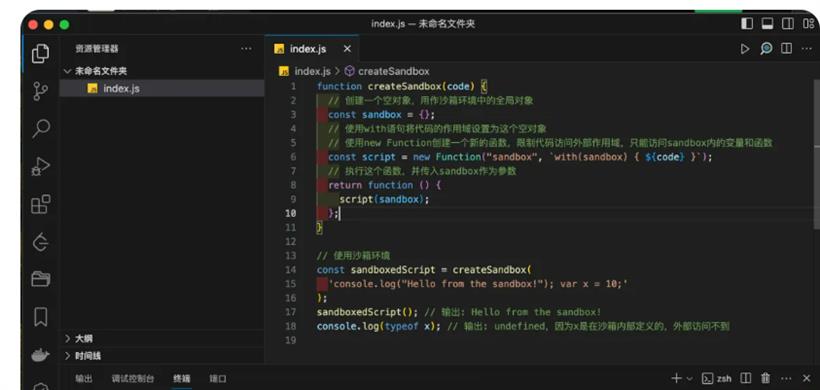The width and height of the screenshot is (820, 390).
Task: Switch to the 调试控制台 panel tab
Action: click(x=132, y=378)
